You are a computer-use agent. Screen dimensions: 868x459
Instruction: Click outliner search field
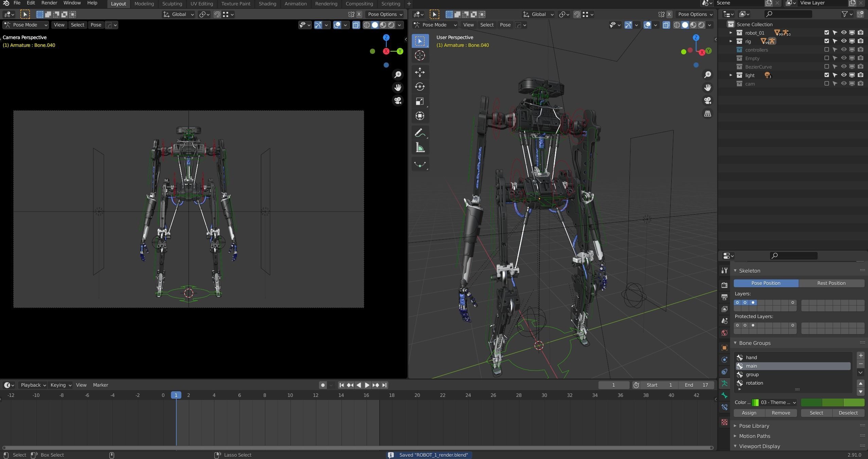tap(788, 14)
